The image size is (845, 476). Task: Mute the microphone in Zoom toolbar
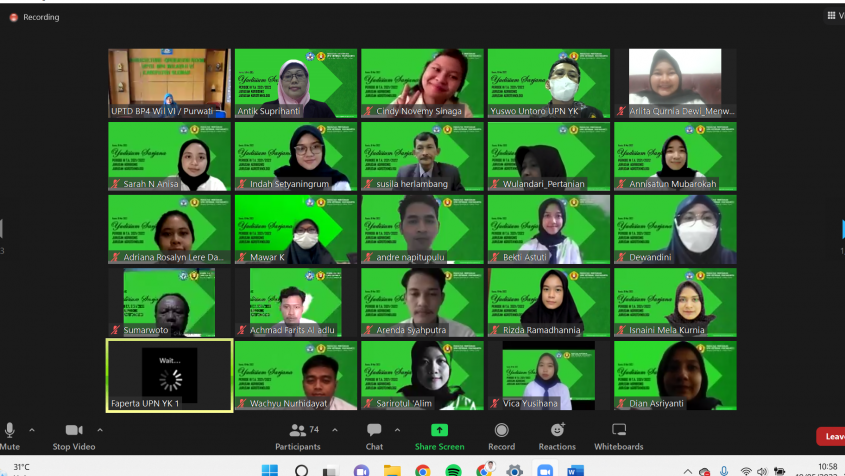[9, 436]
